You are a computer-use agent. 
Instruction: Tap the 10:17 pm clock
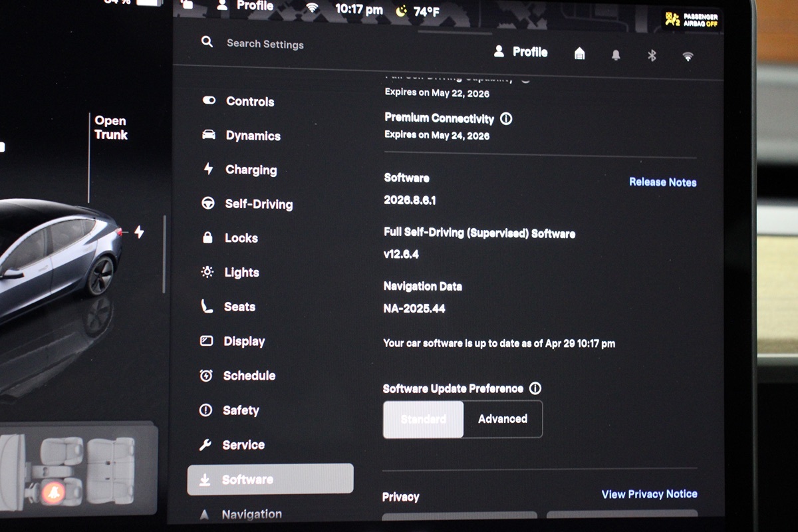(x=358, y=9)
